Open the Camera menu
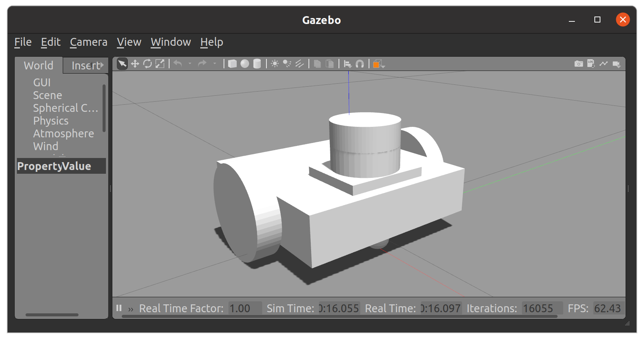 (x=89, y=42)
